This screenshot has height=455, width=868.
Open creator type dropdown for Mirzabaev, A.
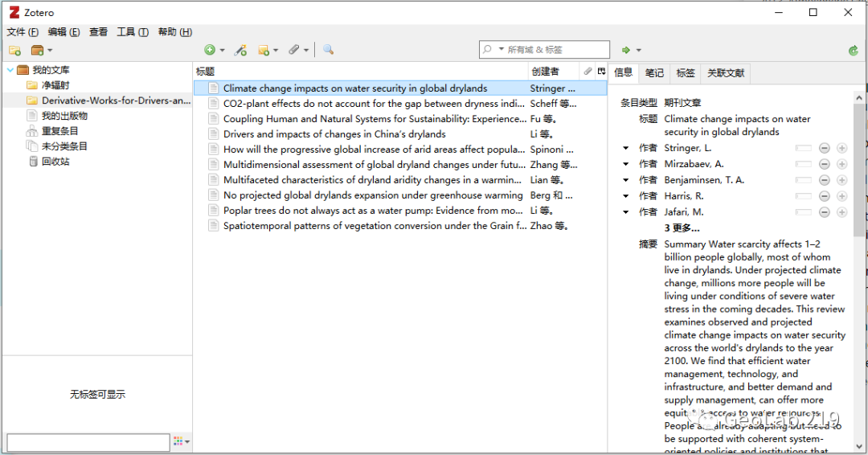coord(625,164)
